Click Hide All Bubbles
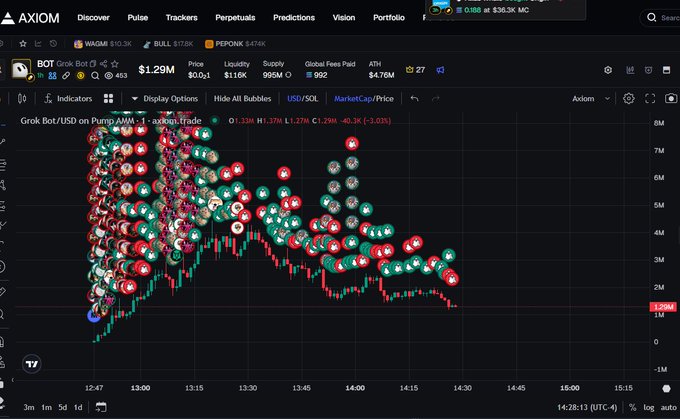 coord(242,98)
